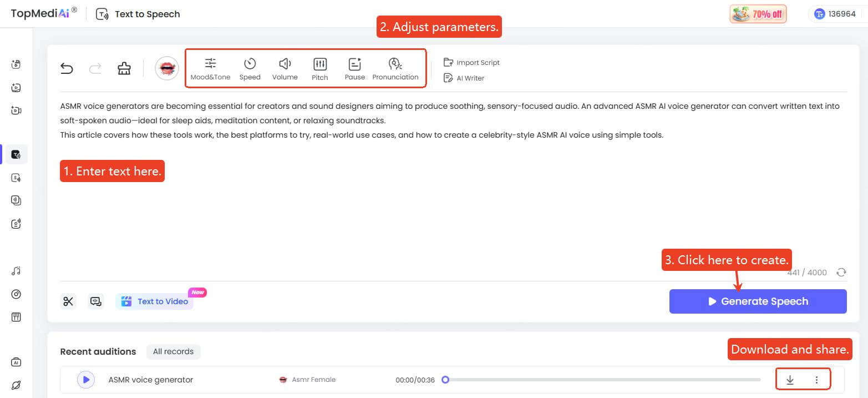
Task: Click the Recent auditions heading
Action: 98,351
